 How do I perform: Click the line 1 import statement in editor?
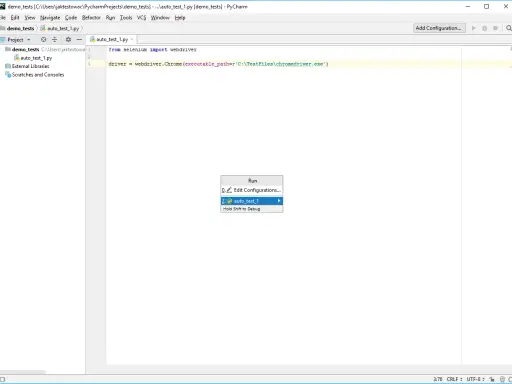click(152, 50)
